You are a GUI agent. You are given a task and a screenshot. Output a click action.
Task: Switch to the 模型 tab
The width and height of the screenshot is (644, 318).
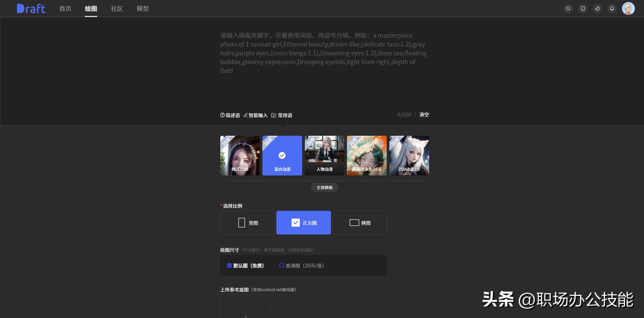(143, 8)
